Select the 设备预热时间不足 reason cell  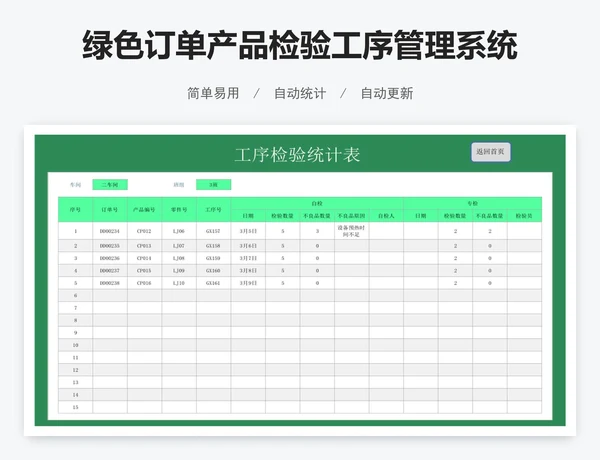(x=351, y=231)
